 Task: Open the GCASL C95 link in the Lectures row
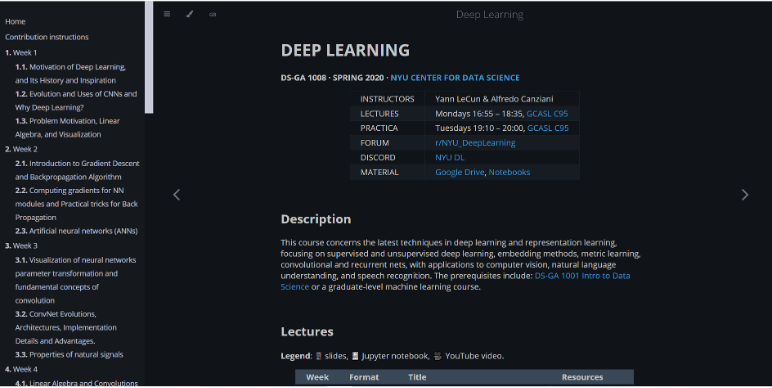coord(547,114)
